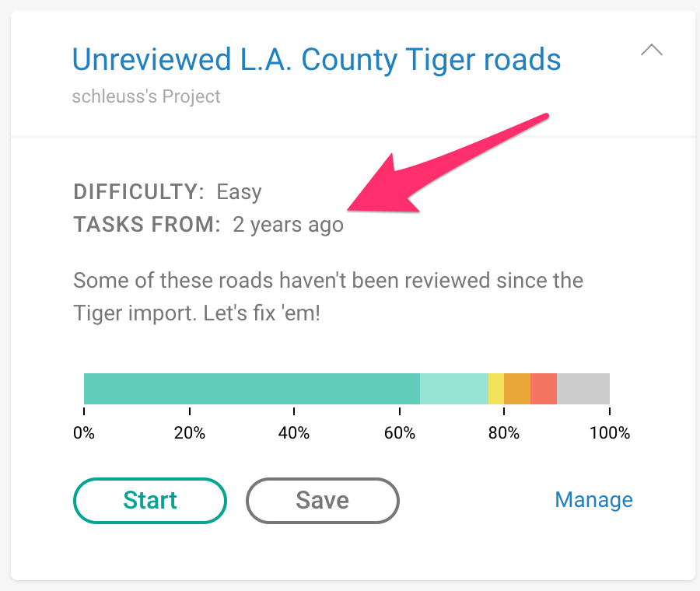
Task: Click the Difficulty Easy text
Action: [x=167, y=192]
